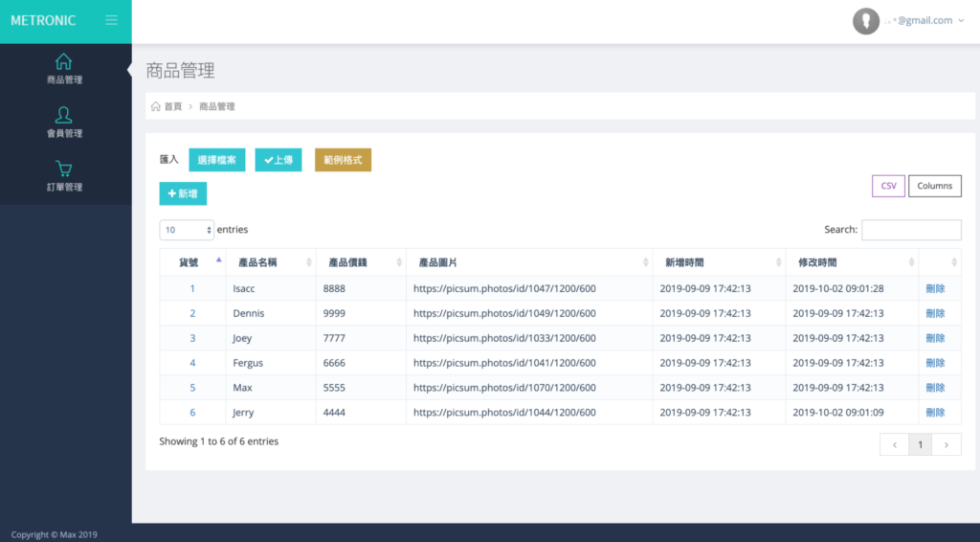The image size is (980, 542).
Task: Delete the Fergus row via 刪除
Action: click(x=935, y=363)
